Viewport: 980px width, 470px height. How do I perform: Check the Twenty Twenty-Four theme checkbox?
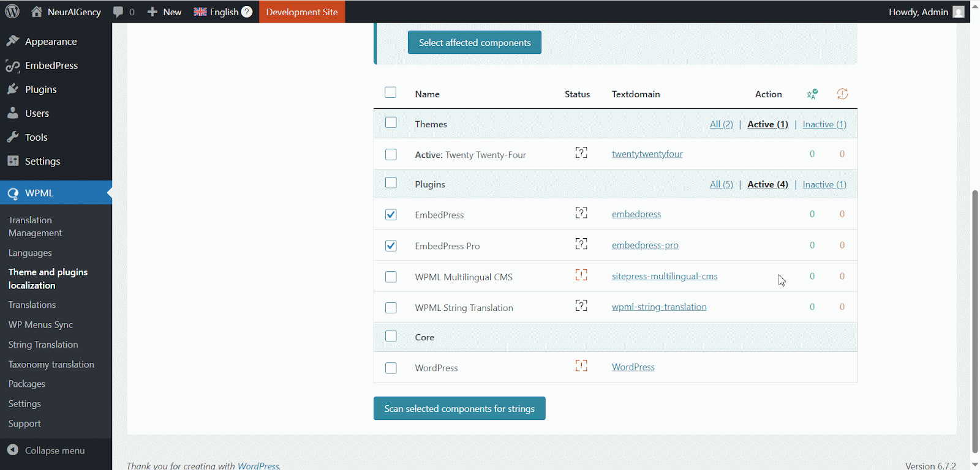click(391, 154)
